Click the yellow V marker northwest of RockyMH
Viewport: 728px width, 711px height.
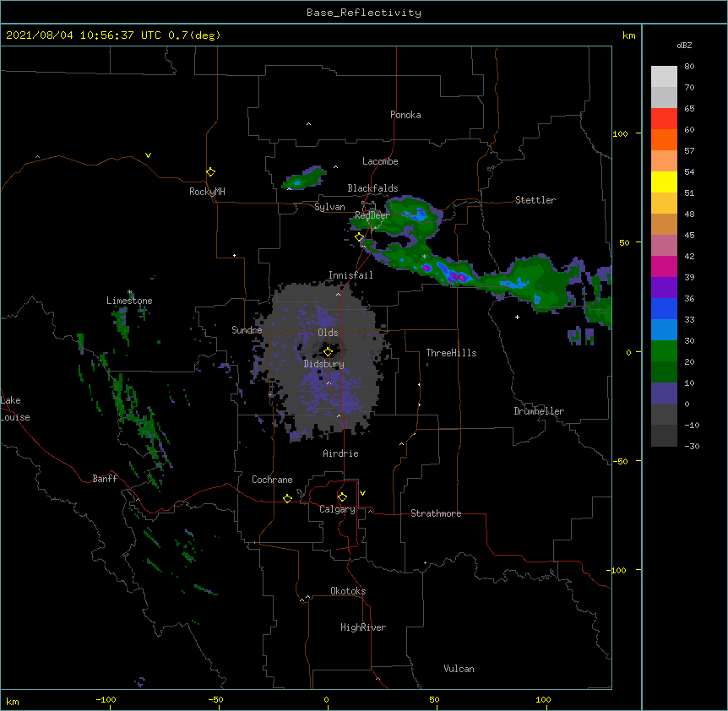pyautogui.click(x=148, y=155)
